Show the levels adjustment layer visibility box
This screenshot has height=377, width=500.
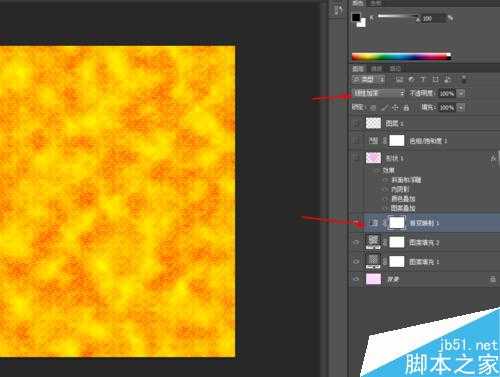[356, 141]
